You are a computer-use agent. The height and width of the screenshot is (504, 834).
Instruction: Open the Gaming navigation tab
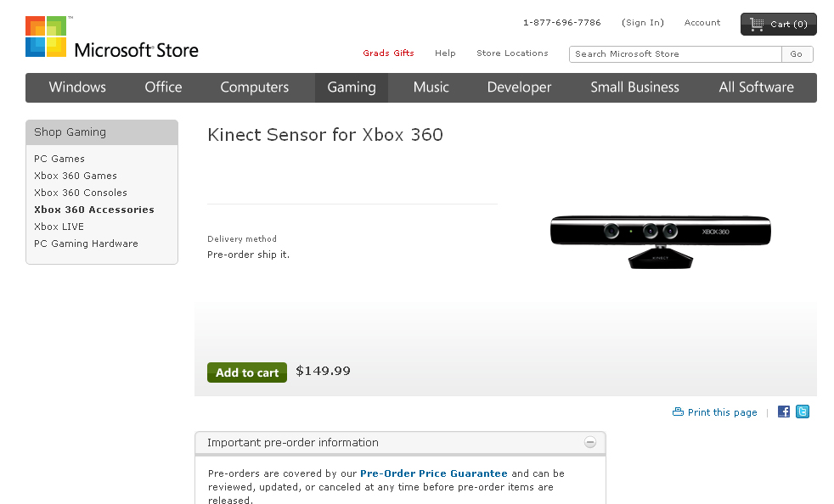coord(352,87)
